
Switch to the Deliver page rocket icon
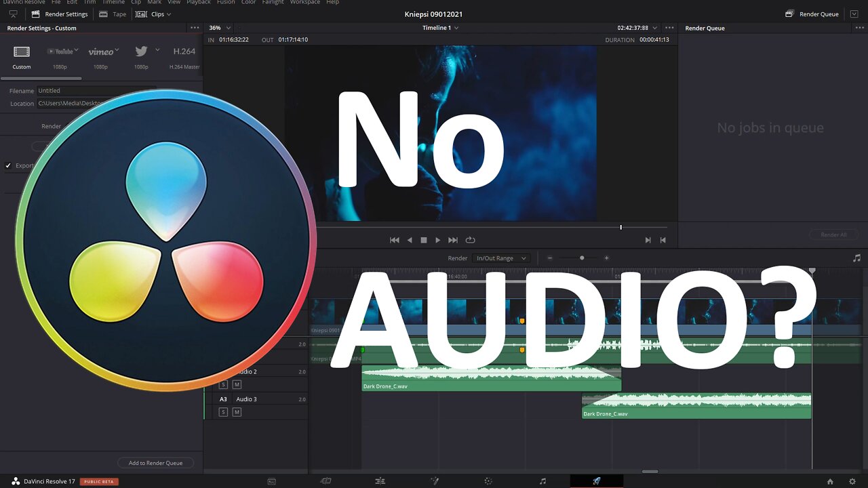597,481
